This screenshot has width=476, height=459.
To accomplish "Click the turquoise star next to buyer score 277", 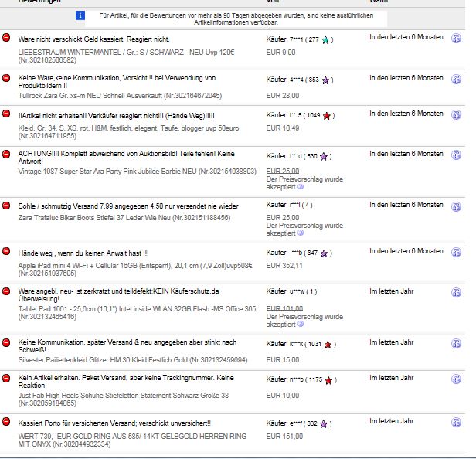I will click(x=325, y=39).
